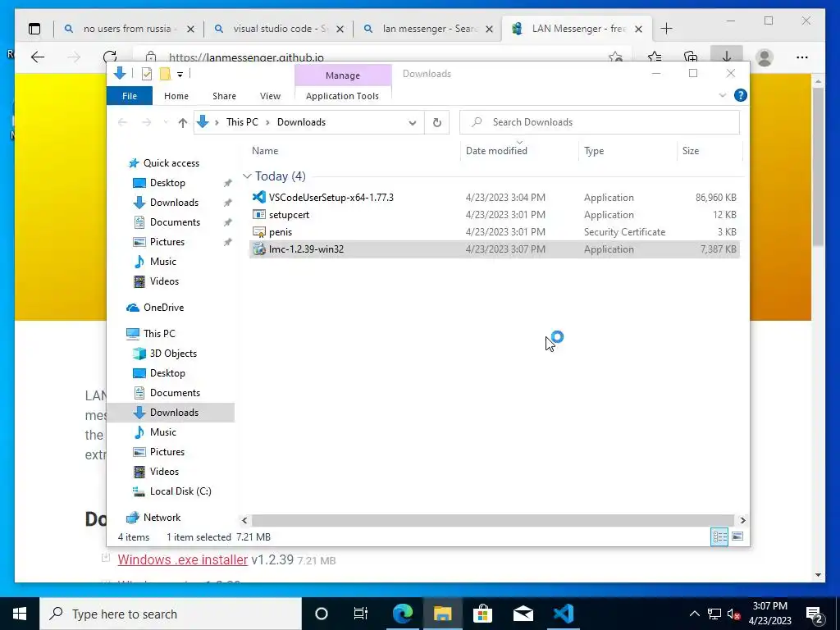Image resolution: width=840 pixels, height=630 pixels.
Task: Open Windows Start menu
Action: (20, 614)
